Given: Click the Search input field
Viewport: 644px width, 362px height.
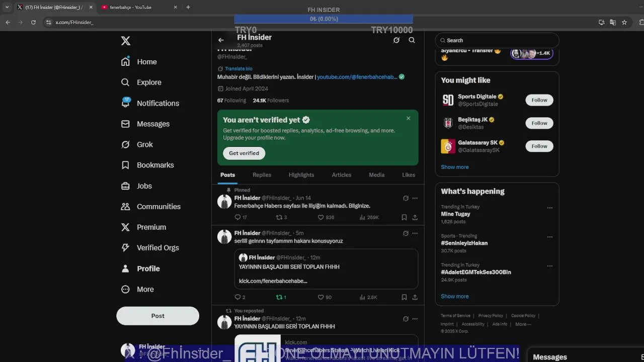Looking at the screenshot, I should click(497, 40).
